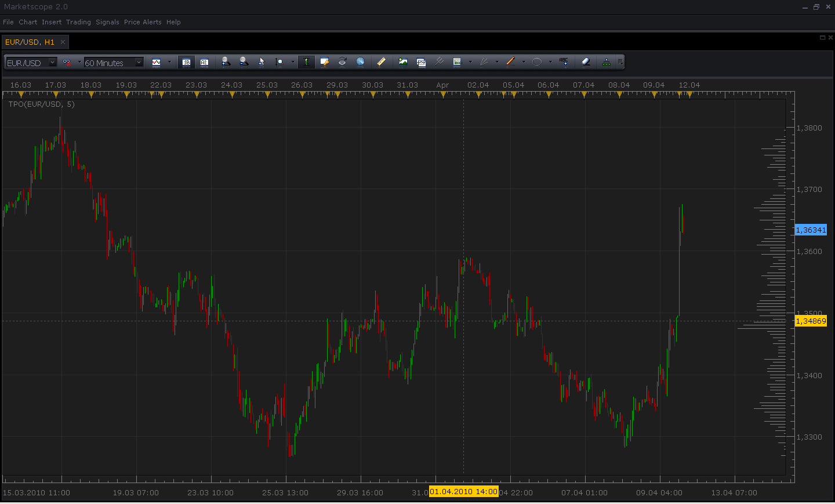Click the unlink chart icon with red X
Viewport: 835px width, 504px height.
coord(67,62)
